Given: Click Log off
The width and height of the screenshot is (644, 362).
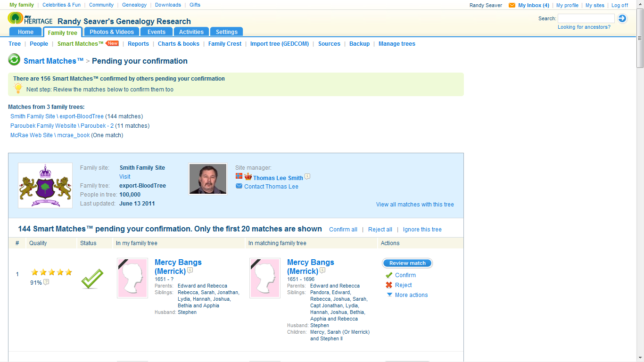Looking at the screenshot, I should point(619,6).
